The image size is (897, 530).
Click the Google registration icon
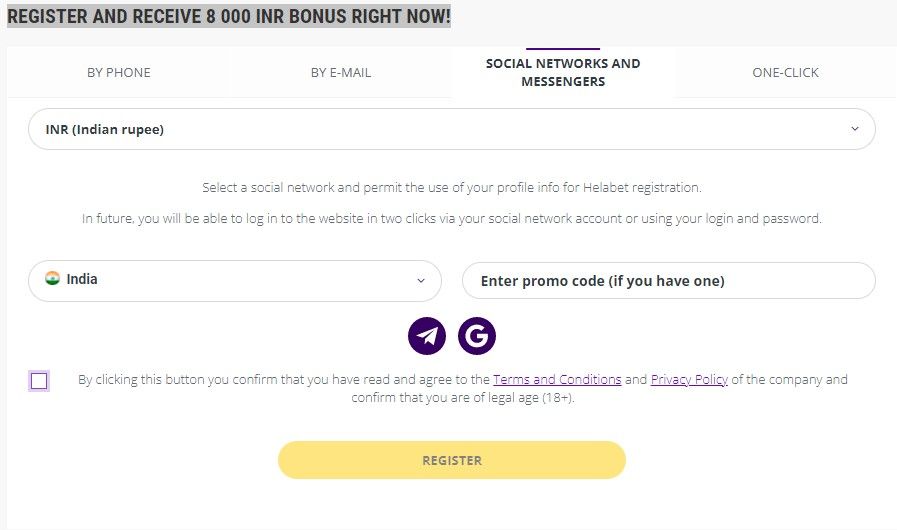[x=477, y=336]
